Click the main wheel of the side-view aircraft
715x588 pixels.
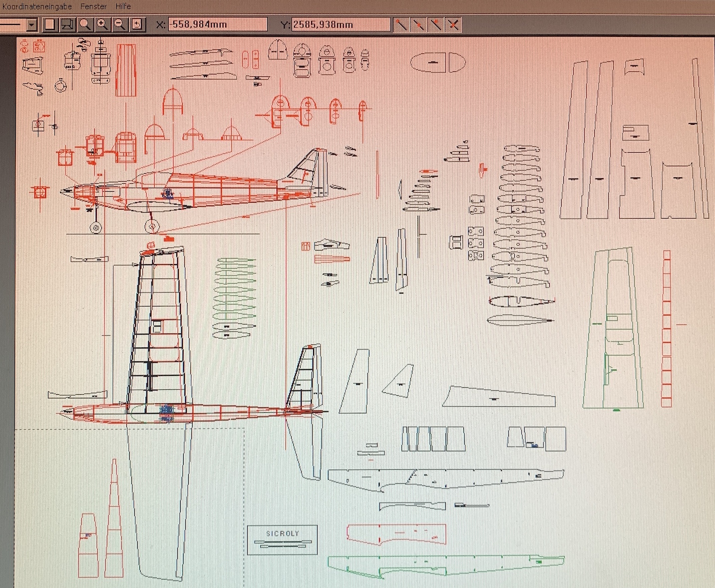[x=152, y=227]
